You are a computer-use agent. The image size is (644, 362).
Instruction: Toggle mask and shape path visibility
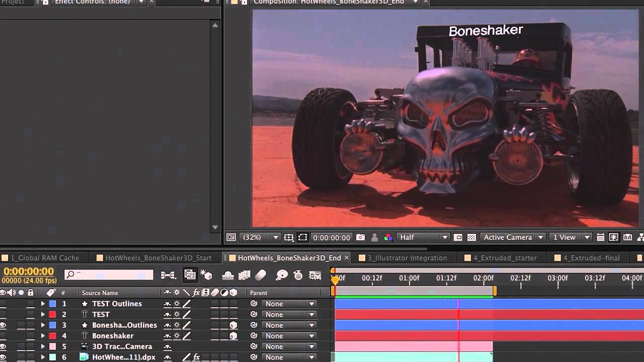tap(302, 237)
